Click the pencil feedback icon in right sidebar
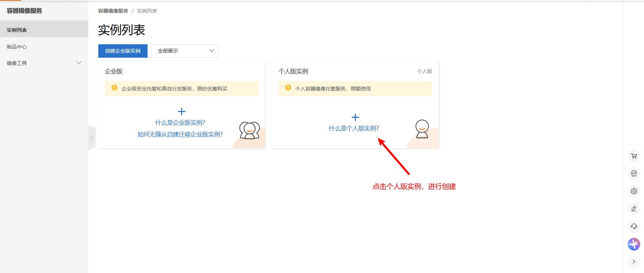644x273 pixels. (634, 209)
